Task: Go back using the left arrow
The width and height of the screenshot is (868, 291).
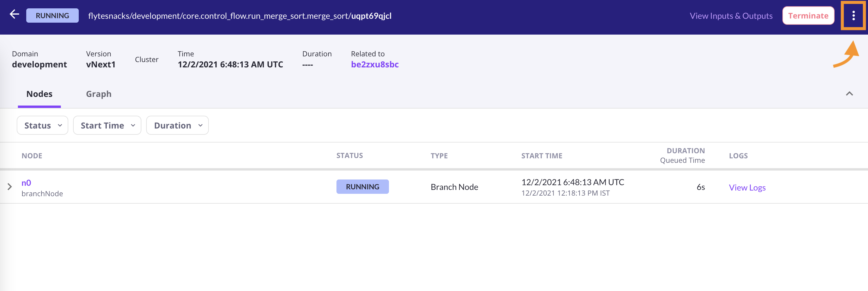Action: point(14,15)
